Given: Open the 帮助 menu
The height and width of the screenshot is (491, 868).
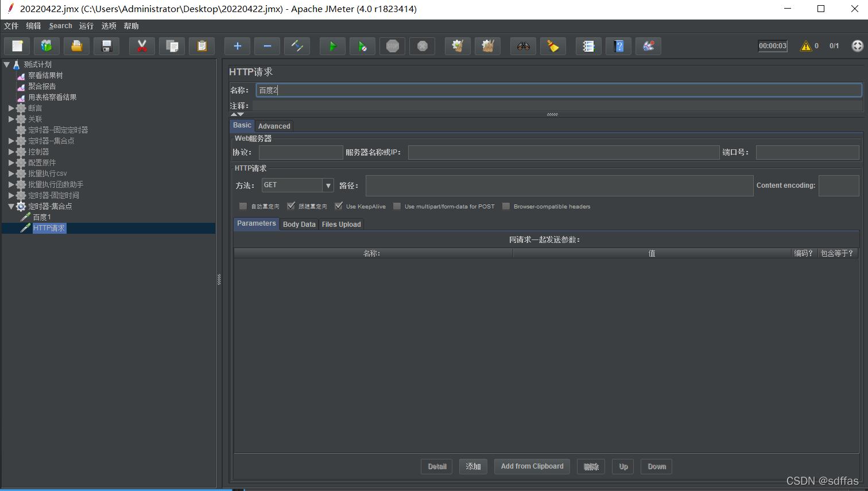Looking at the screenshot, I should (131, 26).
